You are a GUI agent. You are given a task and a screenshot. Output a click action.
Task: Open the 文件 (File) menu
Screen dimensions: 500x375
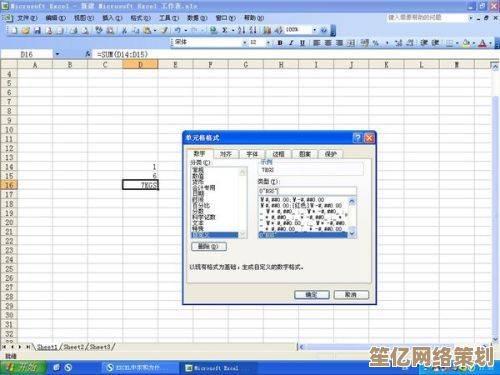(27, 18)
